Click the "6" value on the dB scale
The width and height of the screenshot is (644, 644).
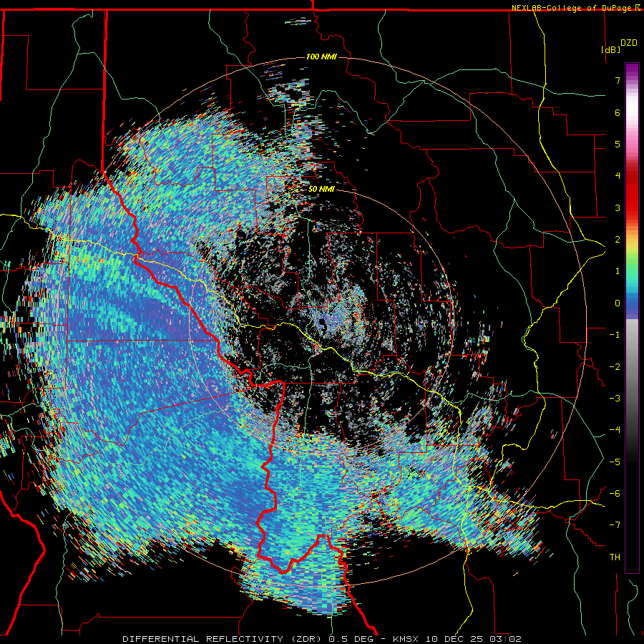tap(618, 112)
